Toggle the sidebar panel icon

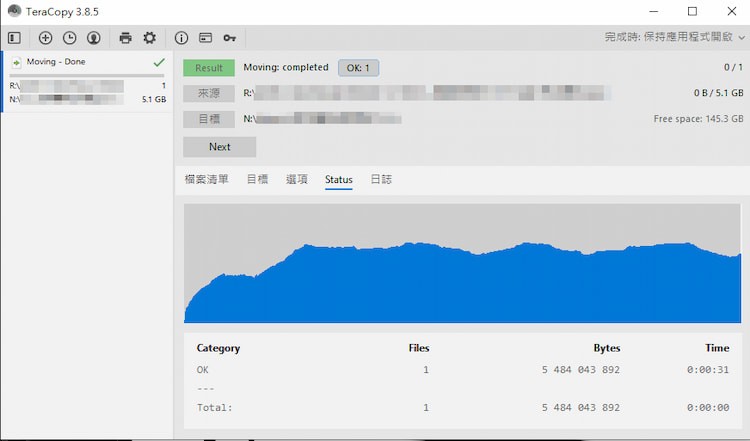14,38
